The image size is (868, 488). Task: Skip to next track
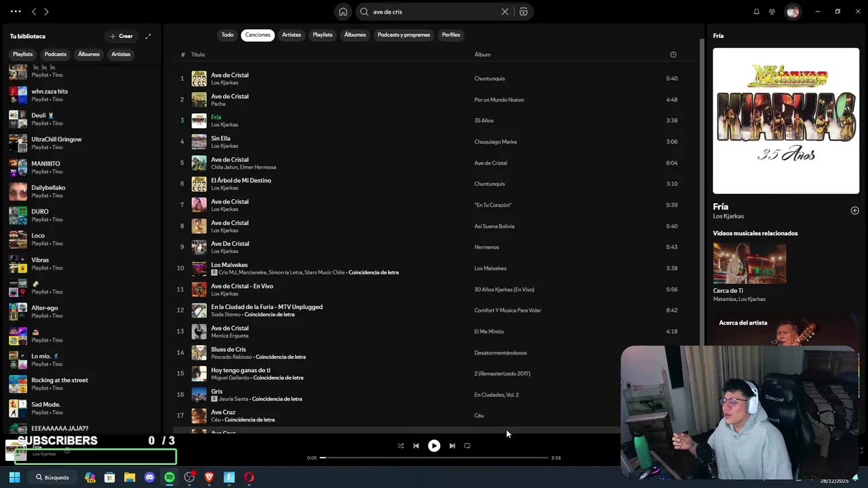(452, 446)
